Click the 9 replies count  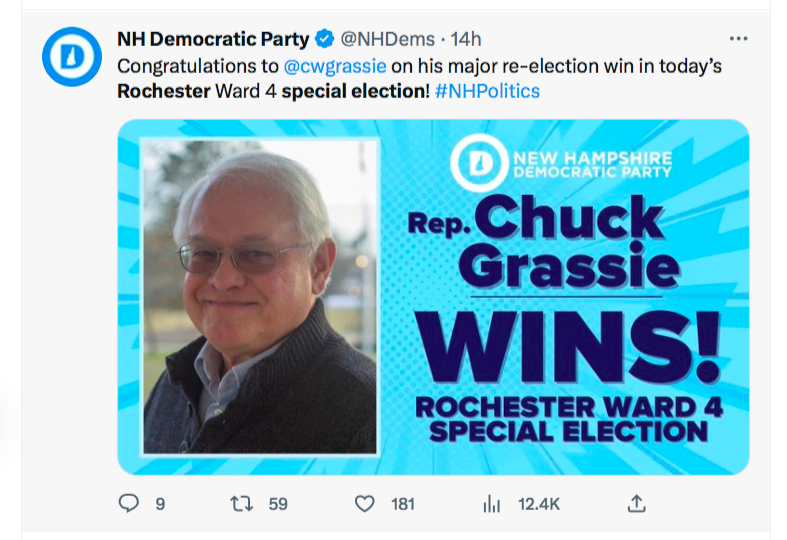tap(160, 504)
